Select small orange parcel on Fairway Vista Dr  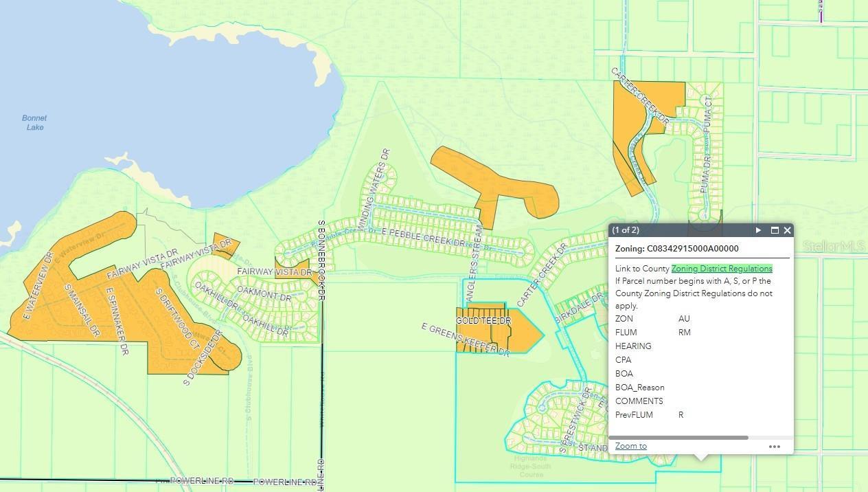pyautogui.click(x=225, y=244)
